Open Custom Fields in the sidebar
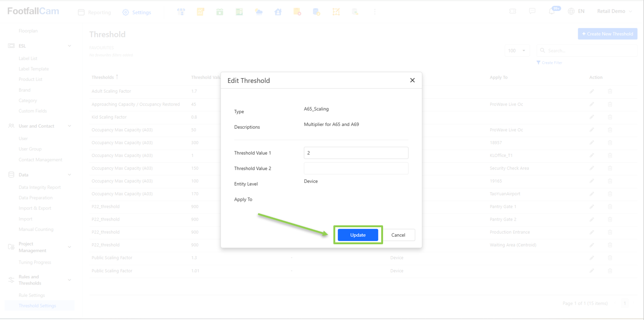This screenshot has width=644, height=320. pyautogui.click(x=33, y=111)
